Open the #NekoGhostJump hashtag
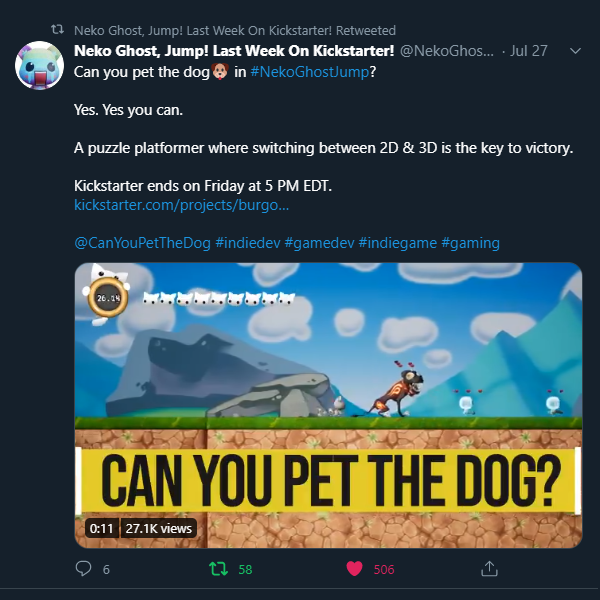600x600 pixels. click(310, 72)
